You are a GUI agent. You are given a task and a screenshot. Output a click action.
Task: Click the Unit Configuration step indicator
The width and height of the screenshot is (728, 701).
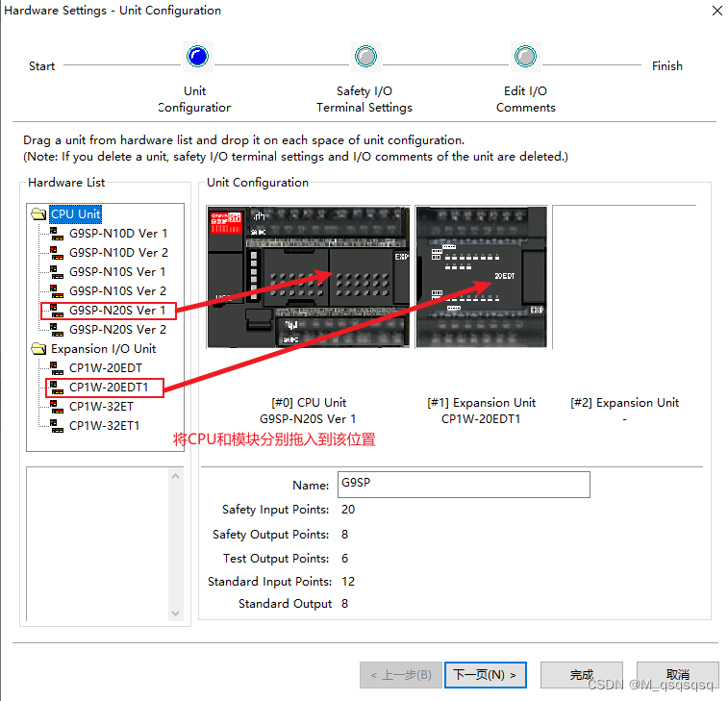click(x=198, y=56)
